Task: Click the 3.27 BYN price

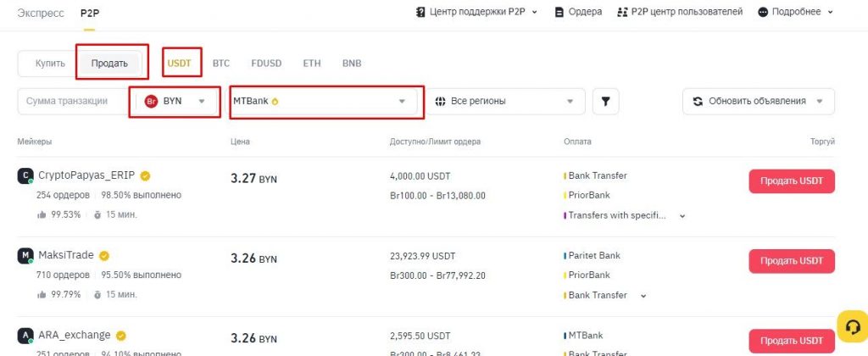Action: pos(253,178)
